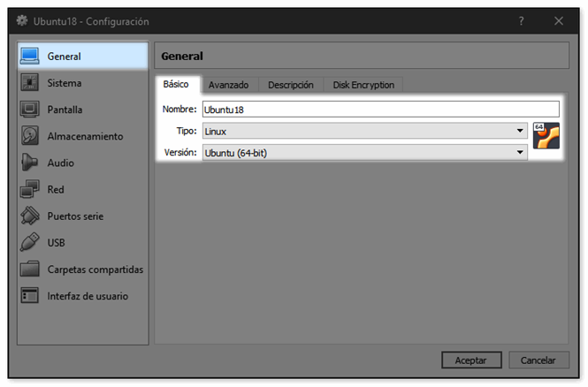
Task: Switch to the Disk Encryption tab
Action: click(363, 85)
